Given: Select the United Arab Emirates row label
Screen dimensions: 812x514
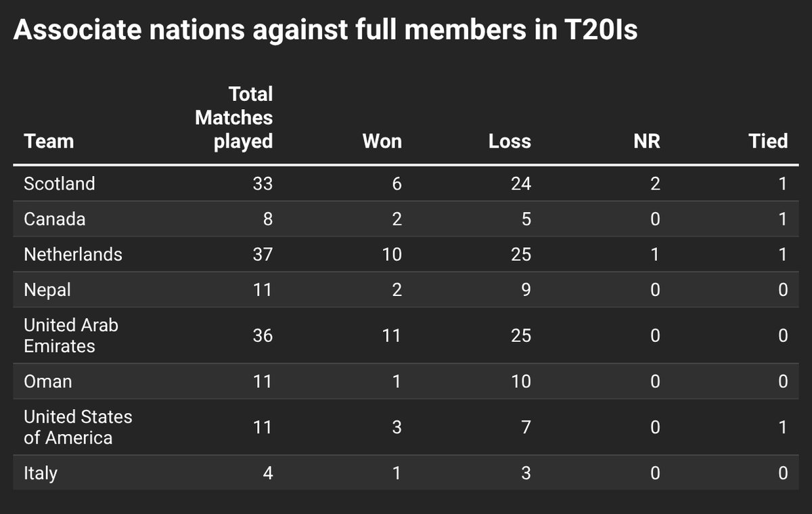Looking at the screenshot, I should click(71, 335).
